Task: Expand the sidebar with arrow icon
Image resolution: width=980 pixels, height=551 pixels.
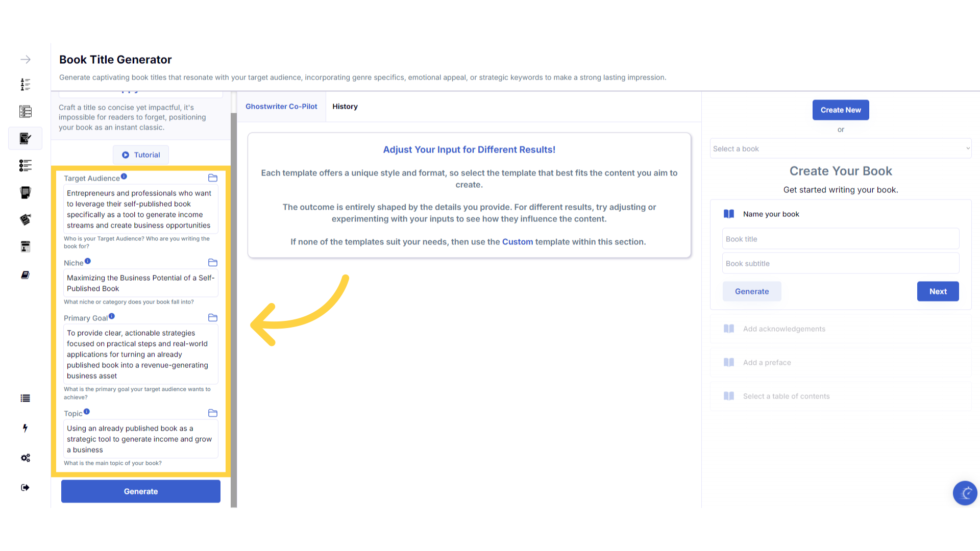Action: coord(26,60)
